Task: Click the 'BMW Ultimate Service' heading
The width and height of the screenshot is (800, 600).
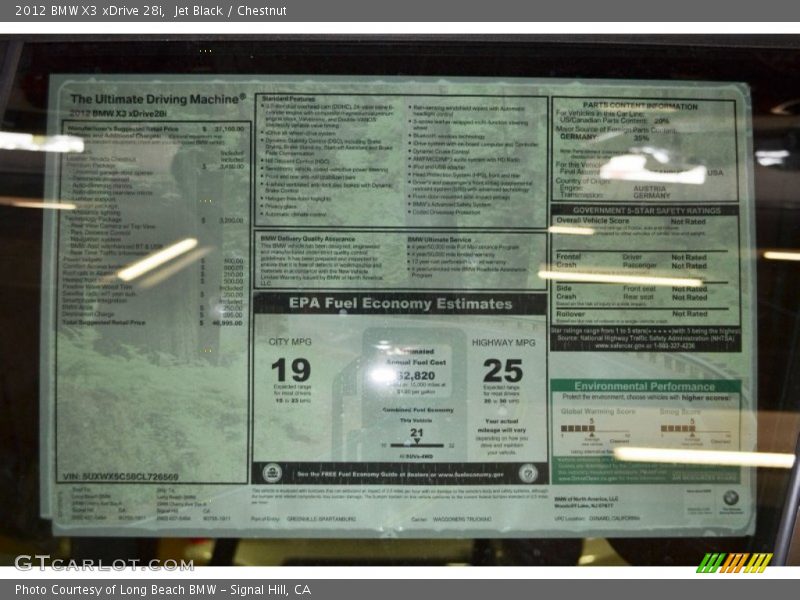Action: pos(439,239)
